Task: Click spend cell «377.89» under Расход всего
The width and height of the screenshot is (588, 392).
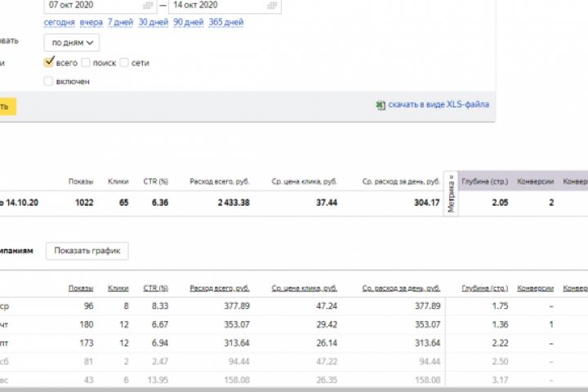Action: [237, 305]
